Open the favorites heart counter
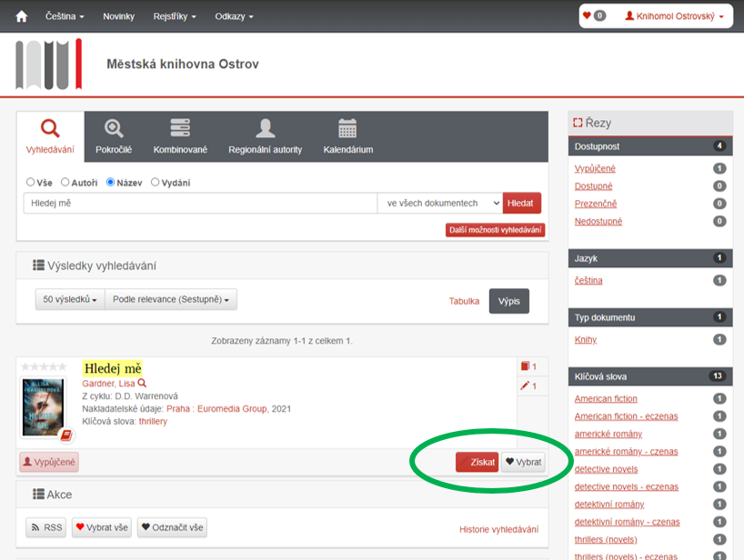744x560 pixels. (x=593, y=16)
